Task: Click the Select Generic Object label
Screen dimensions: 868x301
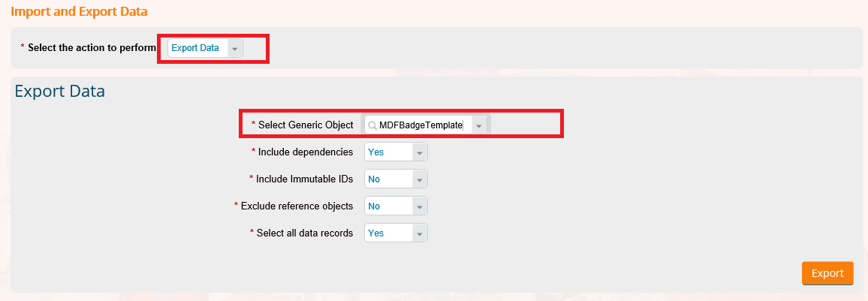Action: point(306,125)
